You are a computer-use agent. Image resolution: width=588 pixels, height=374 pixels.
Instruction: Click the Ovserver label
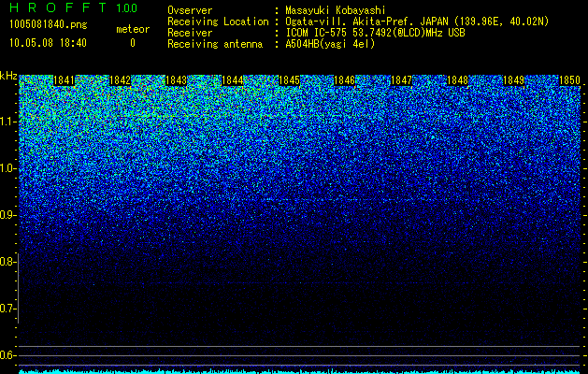point(190,10)
